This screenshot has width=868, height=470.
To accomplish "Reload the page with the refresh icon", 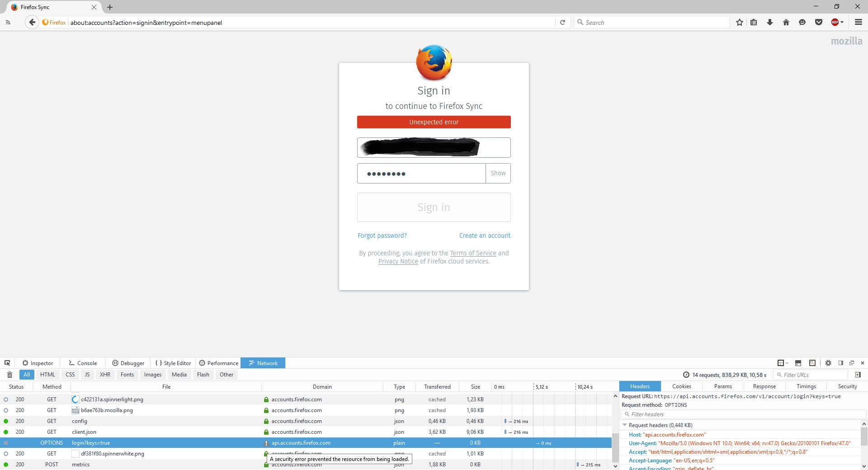I will click(x=562, y=22).
